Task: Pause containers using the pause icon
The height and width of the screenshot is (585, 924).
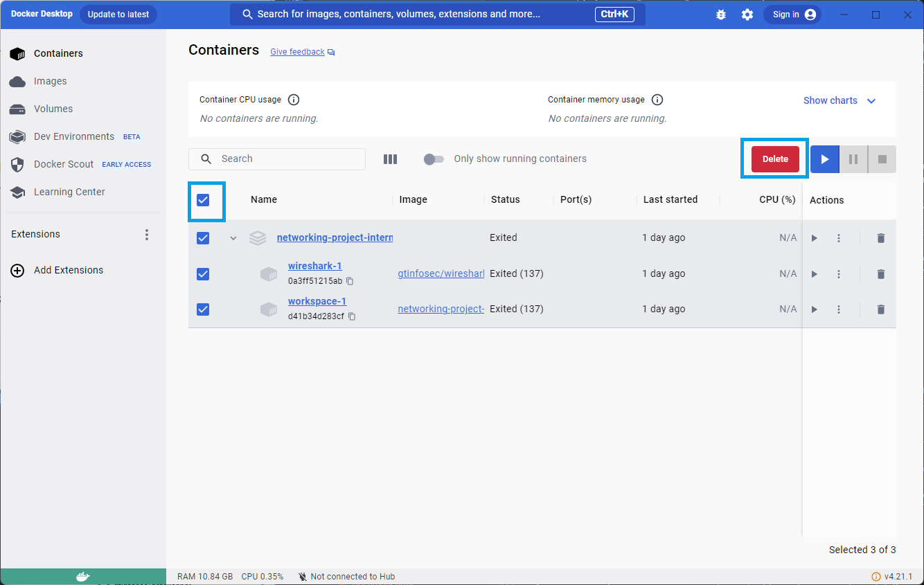Action: (853, 159)
